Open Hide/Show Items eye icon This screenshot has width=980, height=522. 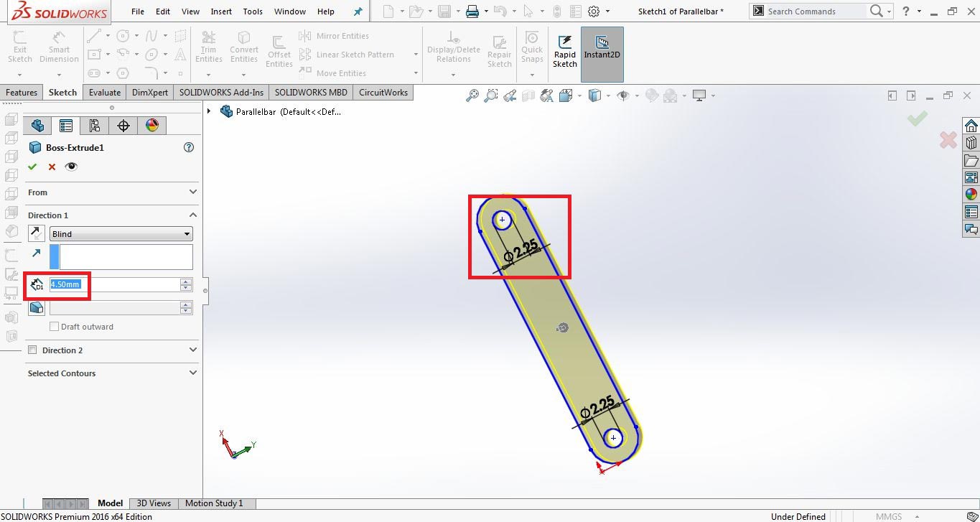click(622, 95)
